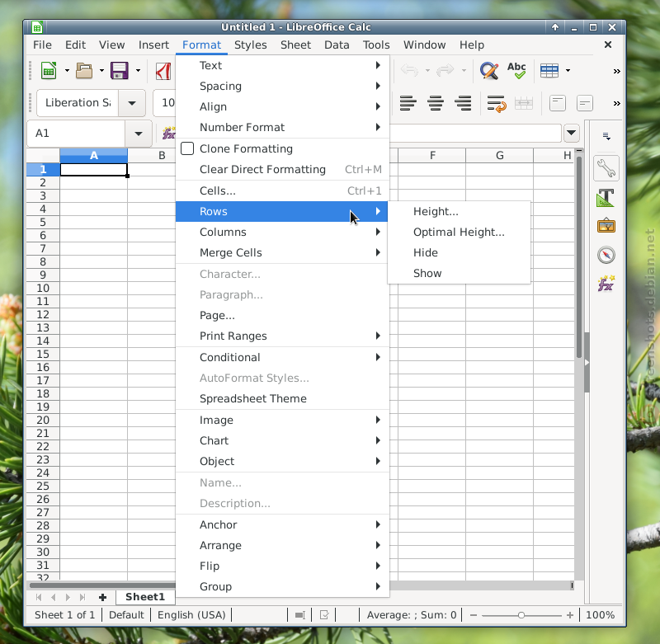660x644 pixels.
Task: Expand the Name Box dropdown
Action: [x=138, y=134]
